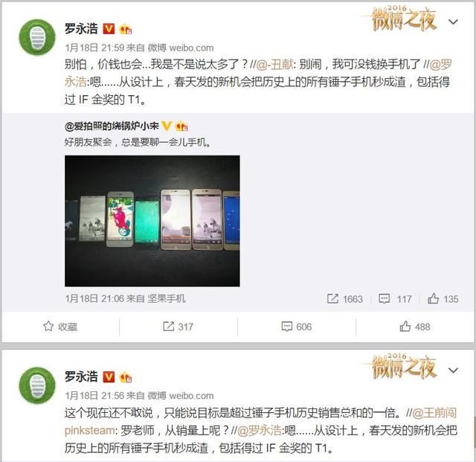
Task: Open the phones photo thumbnail
Action: point(152,221)
